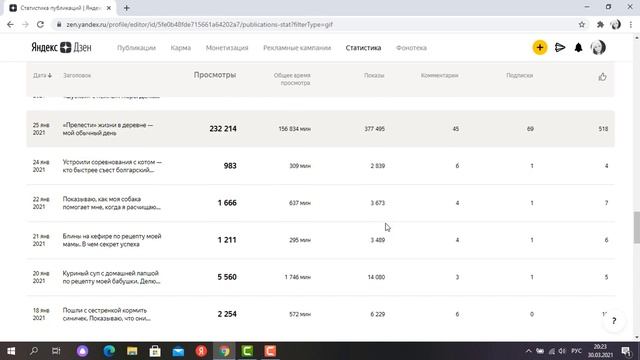640x360 pixels.
Task: Sort by Просмотры column header
Action: [215, 75]
